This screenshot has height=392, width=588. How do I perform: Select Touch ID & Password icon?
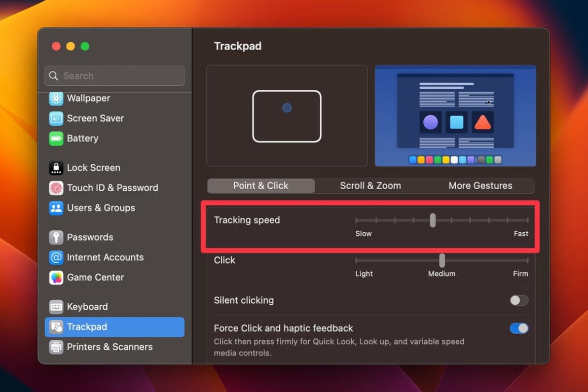tap(56, 188)
